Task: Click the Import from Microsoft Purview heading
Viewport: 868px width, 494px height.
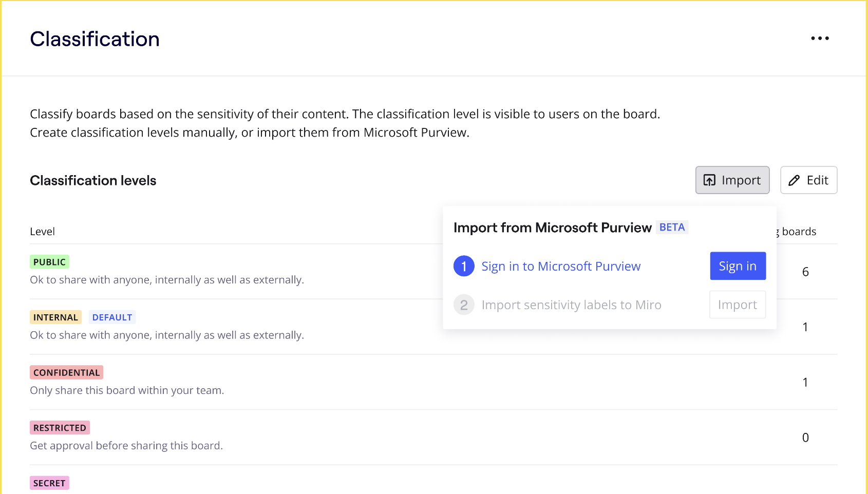Action: (552, 227)
